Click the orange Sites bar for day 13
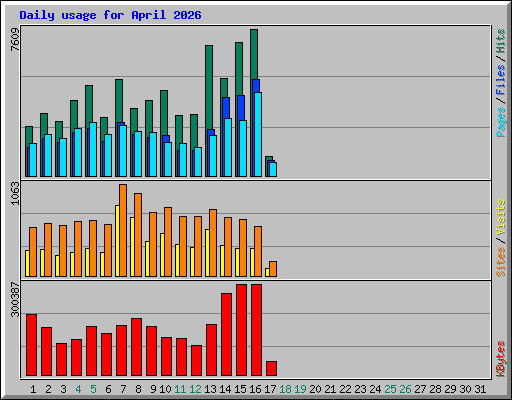 coord(213,243)
